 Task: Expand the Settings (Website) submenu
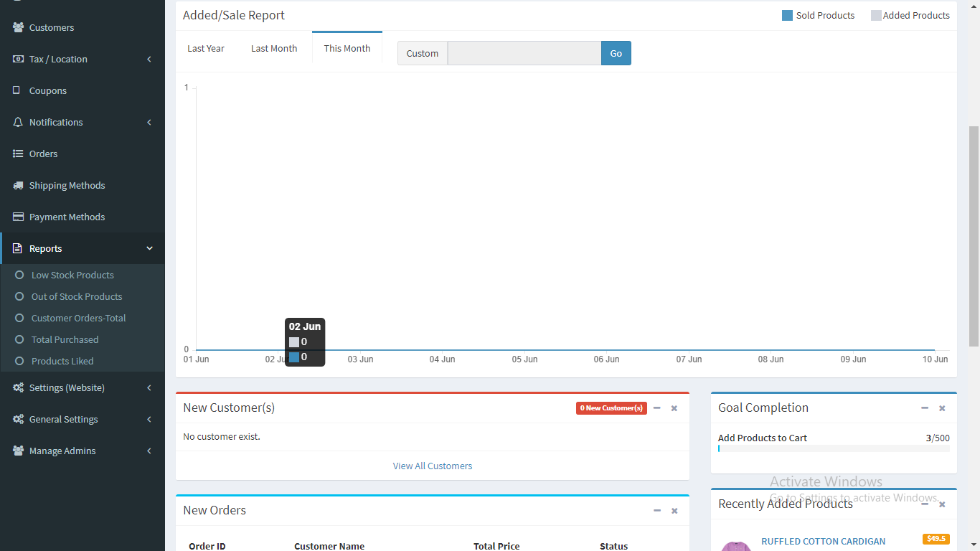149,387
